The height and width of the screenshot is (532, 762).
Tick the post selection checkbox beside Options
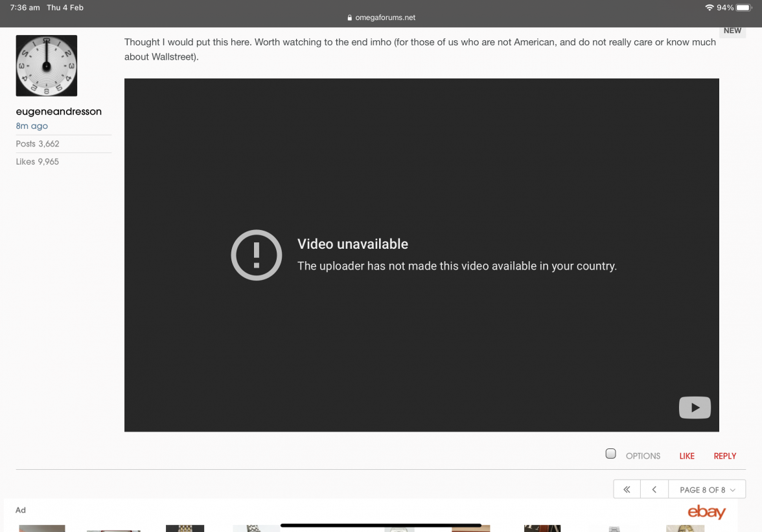point(610,454)
